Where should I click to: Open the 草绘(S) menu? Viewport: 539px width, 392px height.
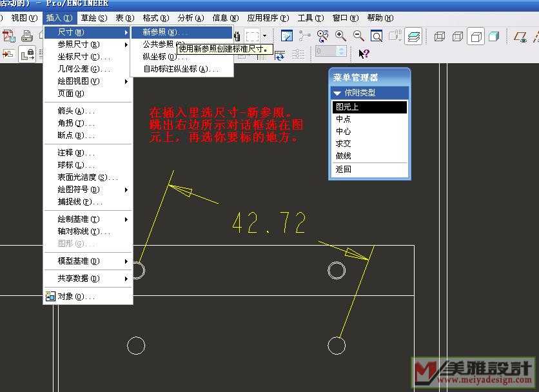pyautogui.click(x=94, y=18)
